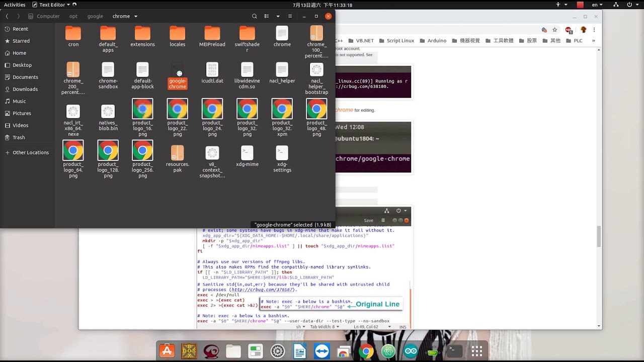Select the nacl_helper file
644x362 pixels.
[282, 73]
